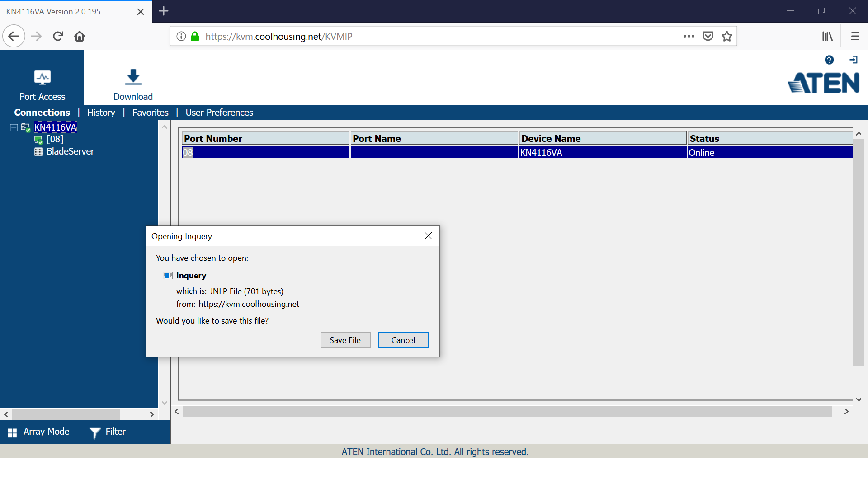Sort by Status column header
This screenshot has width=868, height=488.
tap(769, 138)
